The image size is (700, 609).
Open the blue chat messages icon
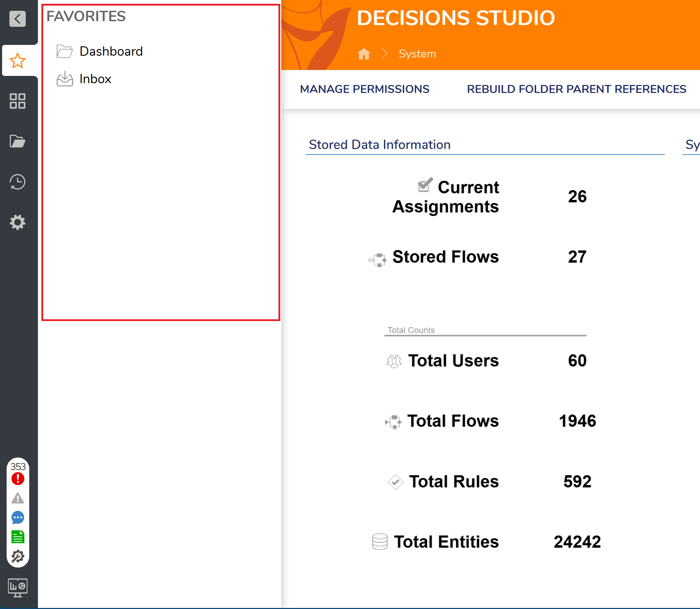point(18,518)
